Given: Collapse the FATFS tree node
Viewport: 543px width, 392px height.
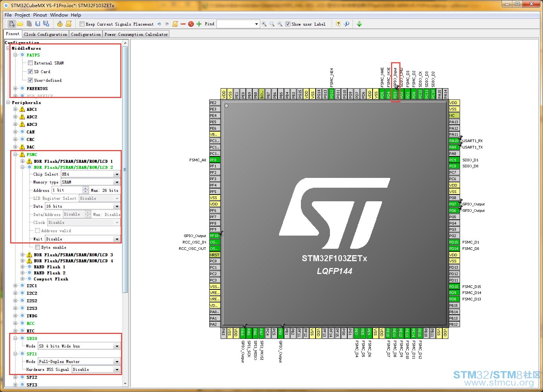Looking at the screenshot, I should point(15,55).
